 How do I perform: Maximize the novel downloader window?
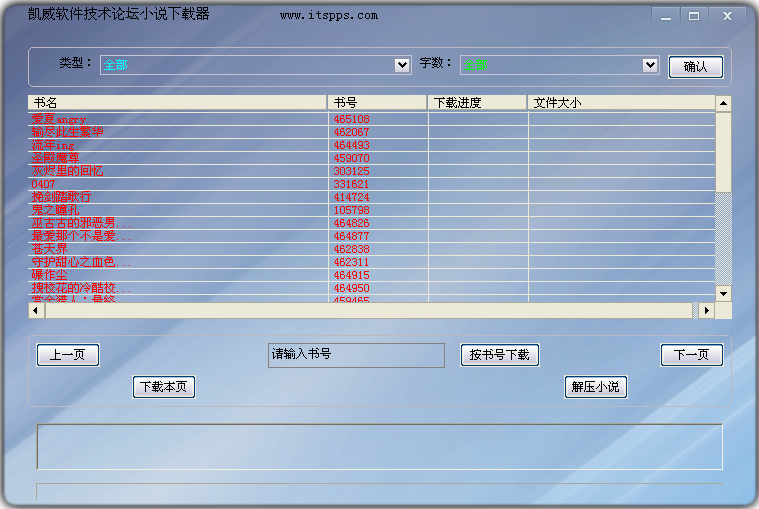(694, 16)
